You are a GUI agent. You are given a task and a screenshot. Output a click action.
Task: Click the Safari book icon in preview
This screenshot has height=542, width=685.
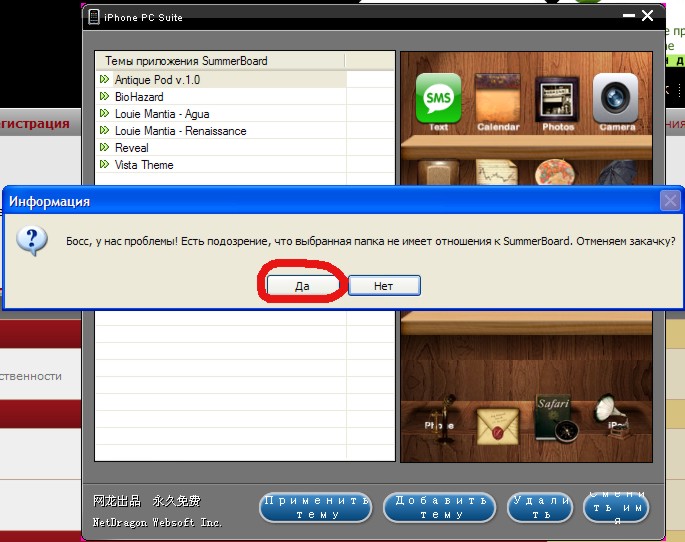coord(556,418)
